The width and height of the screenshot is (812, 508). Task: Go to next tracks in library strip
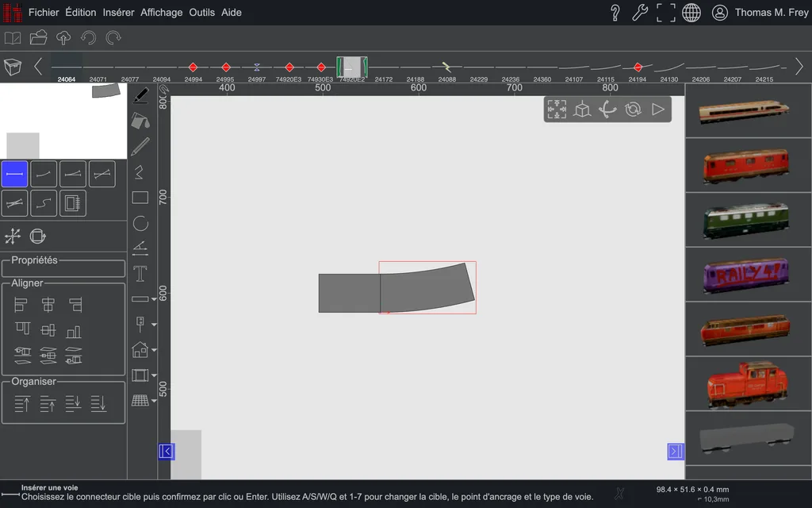[x=799, y=67]
